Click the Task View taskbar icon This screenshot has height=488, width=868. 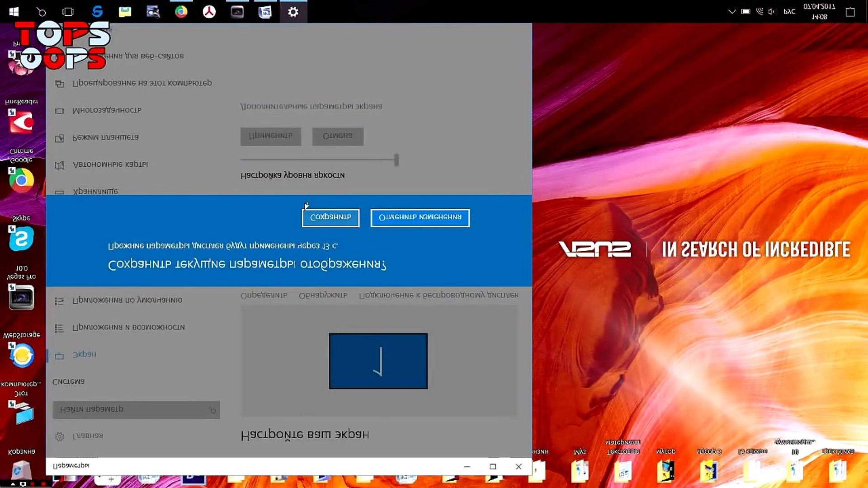(x=68, y=12)
